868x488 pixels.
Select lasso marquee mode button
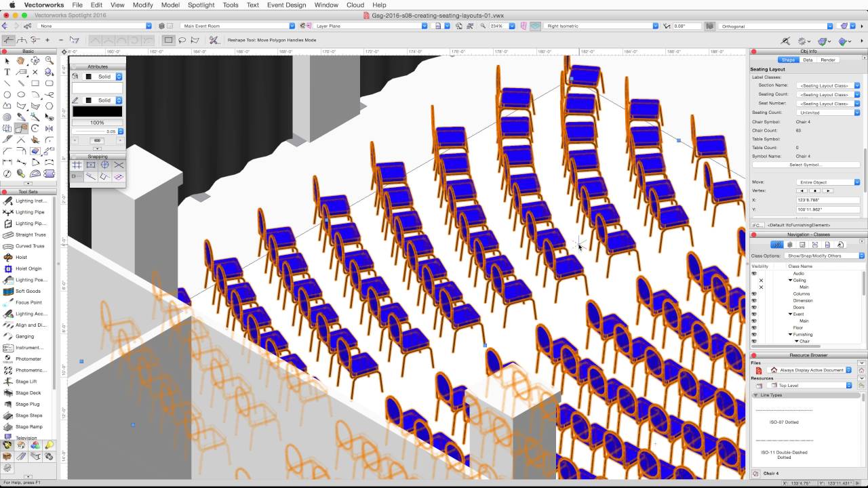(x=182, y=40)
